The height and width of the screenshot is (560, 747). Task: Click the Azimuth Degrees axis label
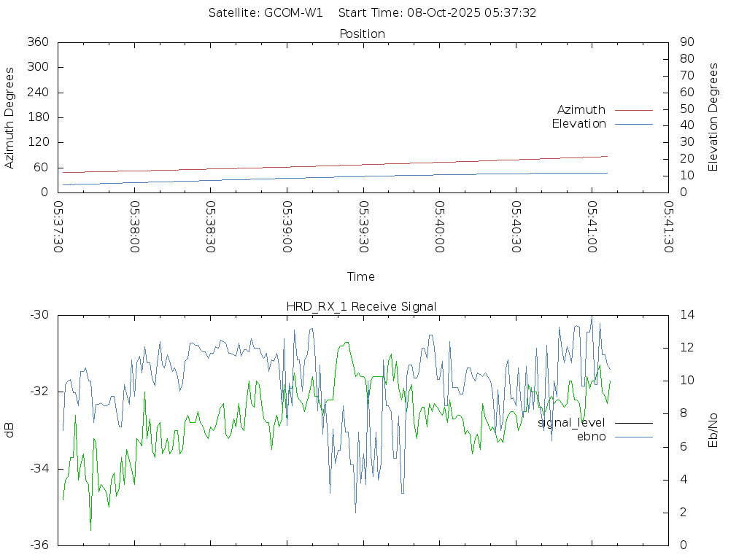point(10,118)
